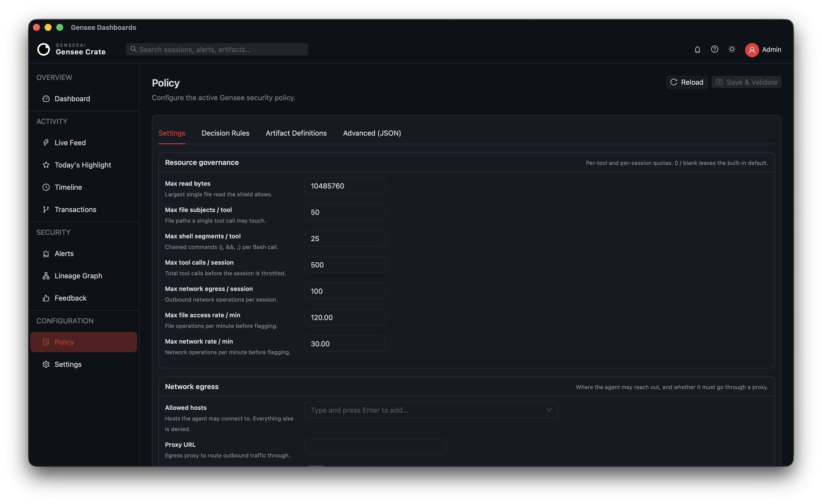This screenshot has height=504, width=822.
Task: Open Today's Highlight page
Action: click(x=84, y=165)
